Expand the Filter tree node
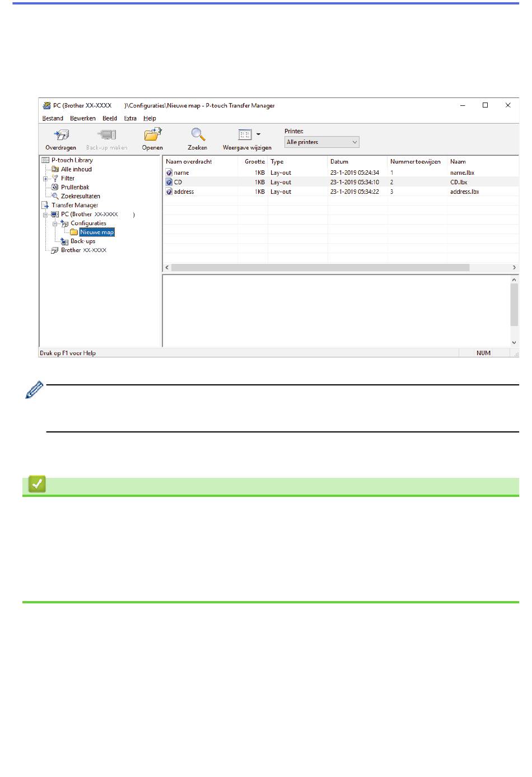532x777 pixels. coord(45,179)
